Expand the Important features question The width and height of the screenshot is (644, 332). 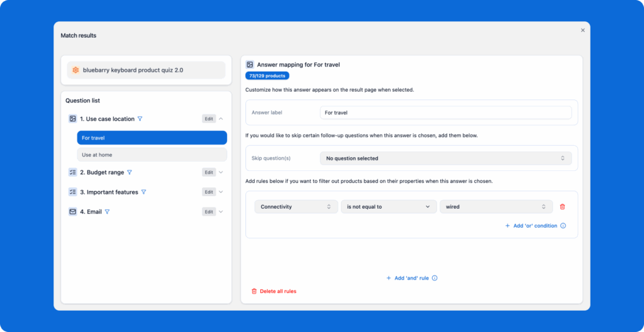pos(221,192)
